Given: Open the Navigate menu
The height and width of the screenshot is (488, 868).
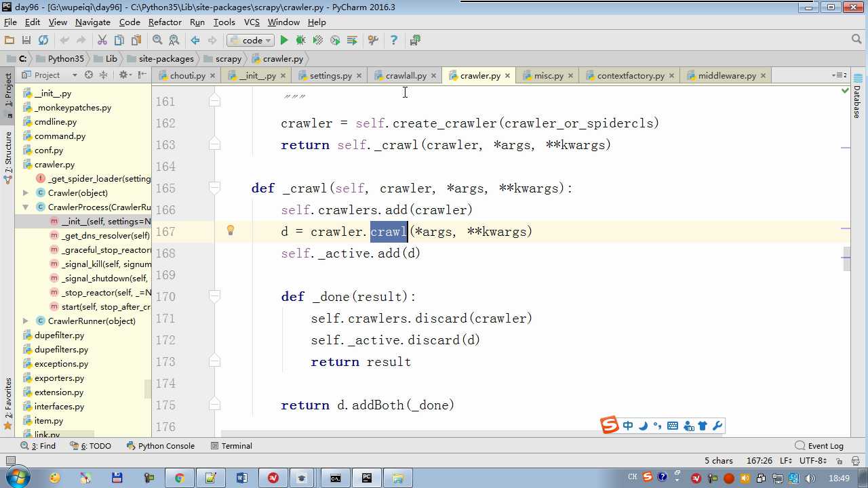Looking at the screenshot, I should tap(93, 22).
